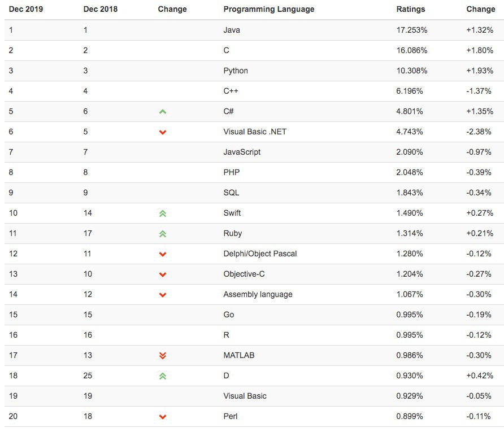504x432 pixels.
Task: Click the +1.93% change for Python
Action: 480,71
